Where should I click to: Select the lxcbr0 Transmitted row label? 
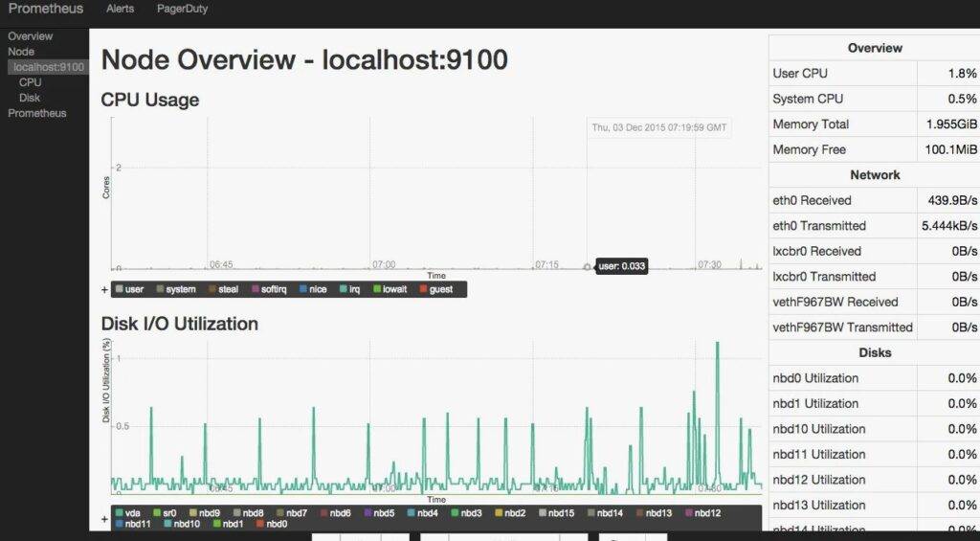824,277
